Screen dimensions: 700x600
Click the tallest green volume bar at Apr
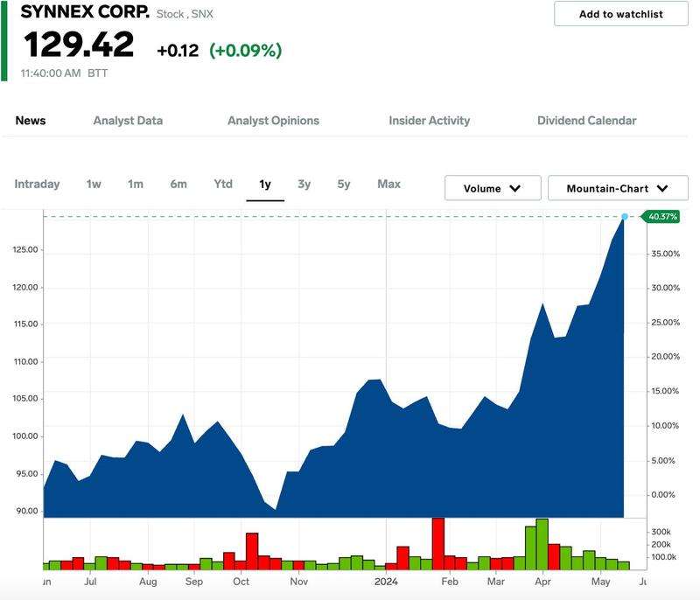(542, 544)
